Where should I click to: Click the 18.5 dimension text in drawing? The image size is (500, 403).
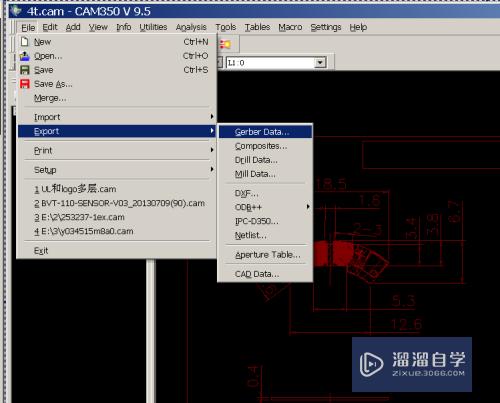coord(331,184)
